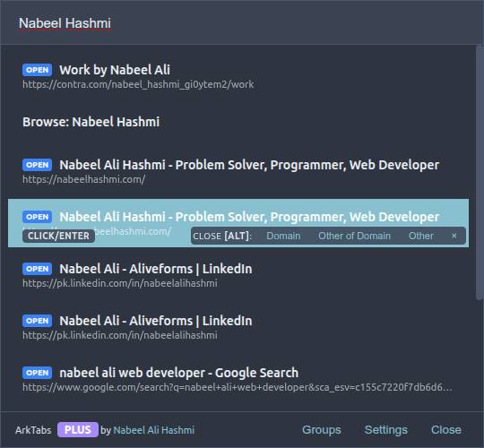Open the Nabeel Ali Hashmi author link

coord(154,430)
